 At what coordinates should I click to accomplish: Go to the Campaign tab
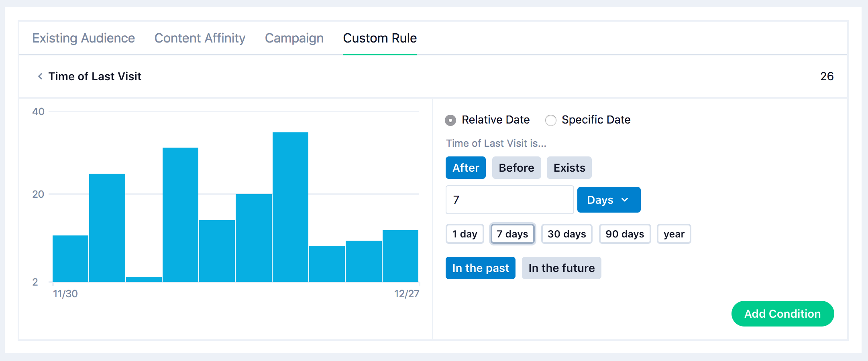(x=294, y=38)
